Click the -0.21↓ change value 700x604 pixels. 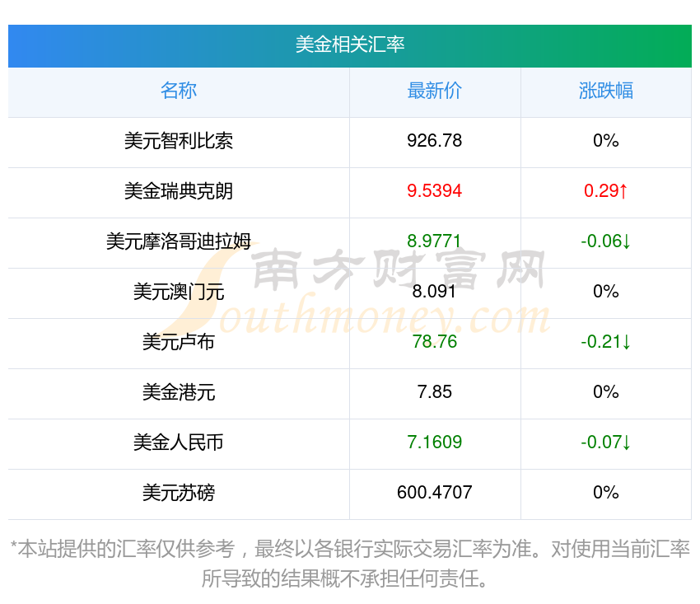pyautogui.click(x=606, y=342)
